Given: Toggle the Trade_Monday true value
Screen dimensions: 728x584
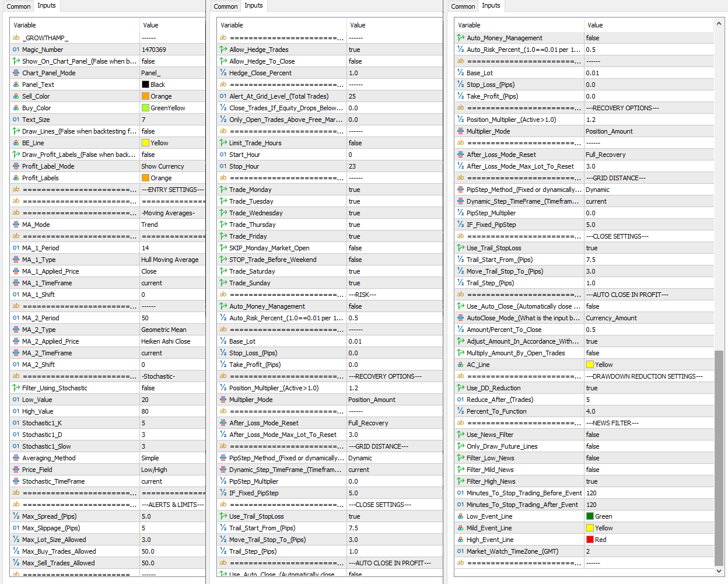Looking at the screenshot, I should click(354, 190).
